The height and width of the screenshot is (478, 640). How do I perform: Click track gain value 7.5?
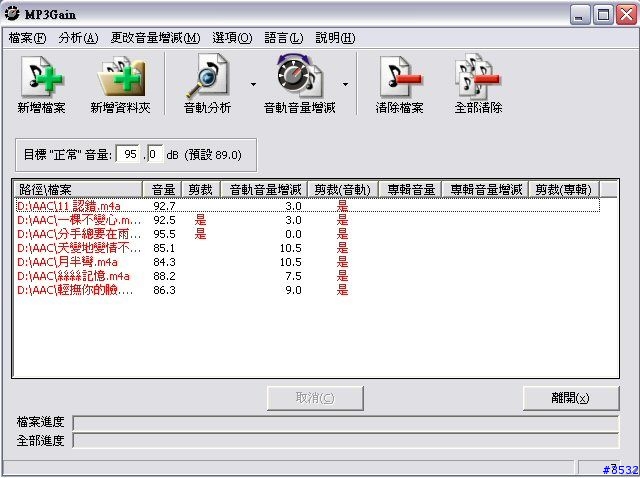pos(293,276)
